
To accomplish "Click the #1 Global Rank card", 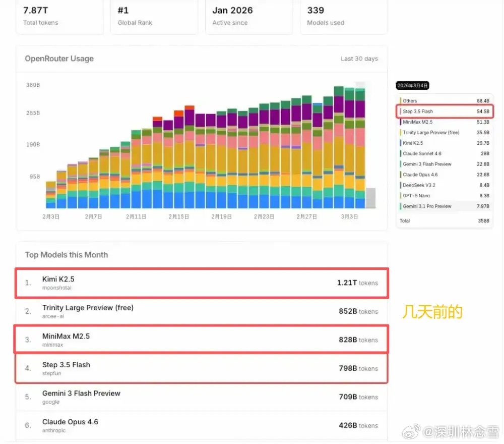I will [x=154, y=16].
